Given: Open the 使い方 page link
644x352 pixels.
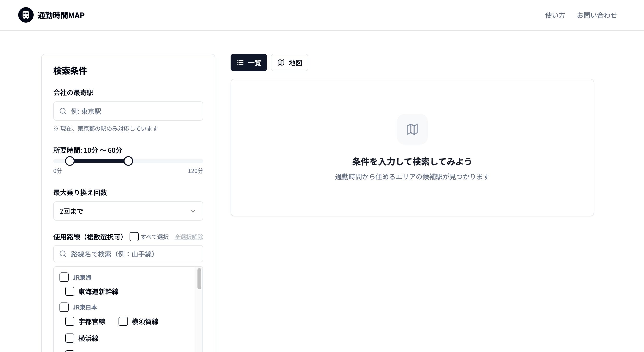Looking at the screenshot, I should click(555, 15).
